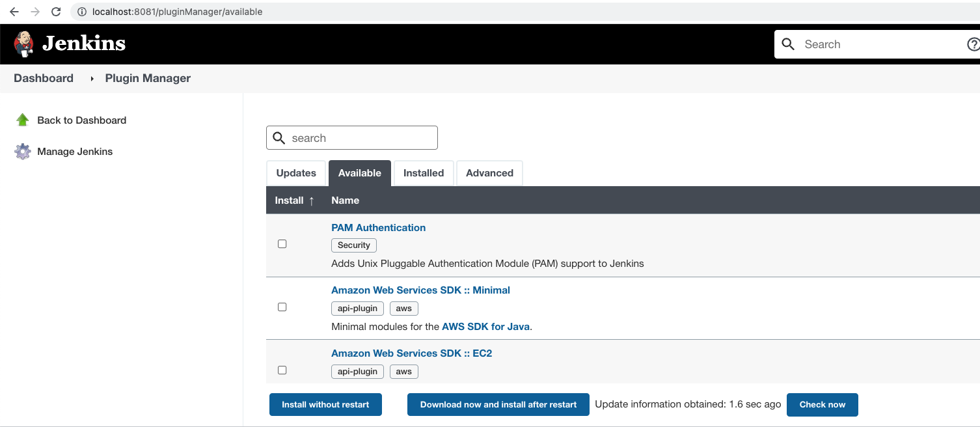Click the green Back to Dashboard arrow icon
Image resolution: width=980 pixels, height=427 pixels.
[x=23, y=120]
